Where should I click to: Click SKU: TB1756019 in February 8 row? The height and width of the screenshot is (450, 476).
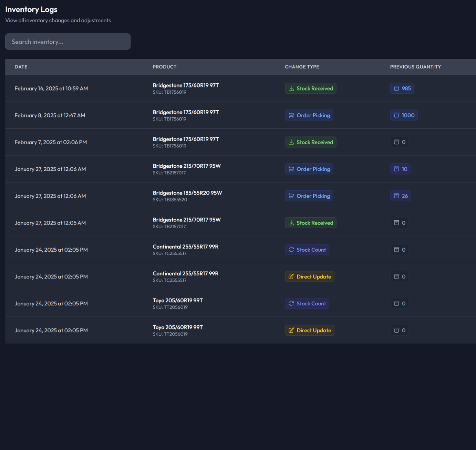click(x=169, y=119)
